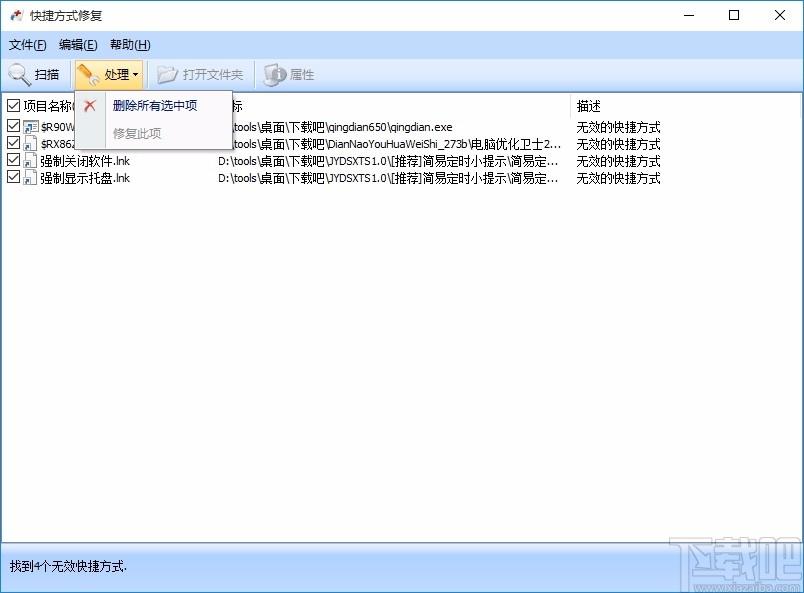Click the 处理 wrench icon in the toolbar

pos(88,75)
